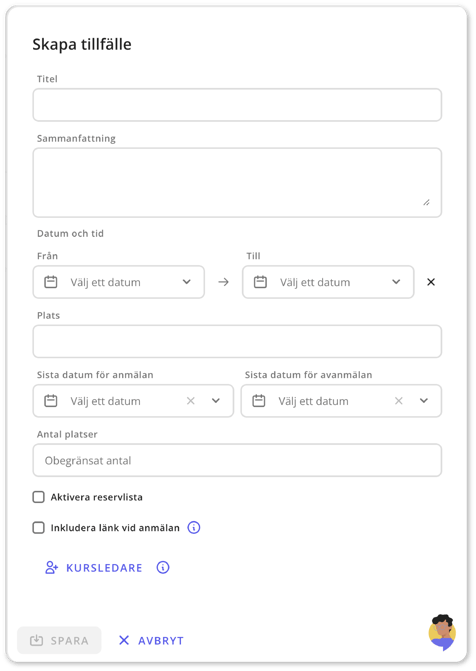Remove the date range with the black X
The height and width of the screenshot is (671, 476).
[x=431, y=282]
